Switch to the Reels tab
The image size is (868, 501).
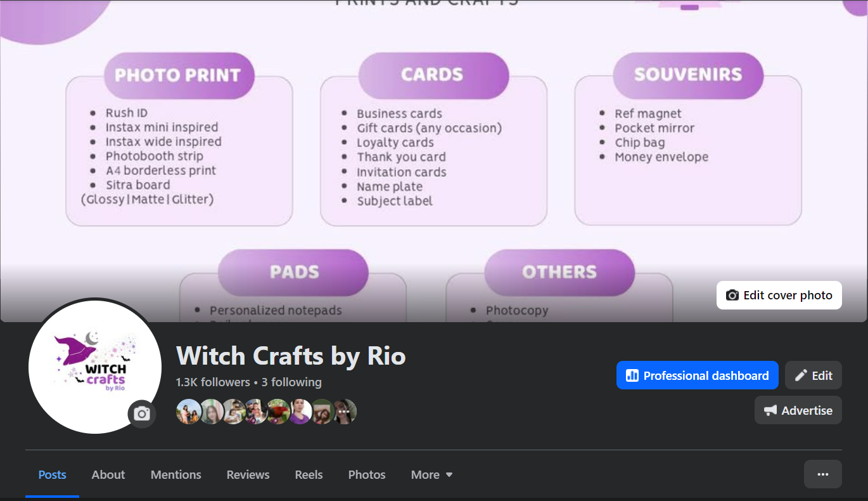click(x=309, y=474)
